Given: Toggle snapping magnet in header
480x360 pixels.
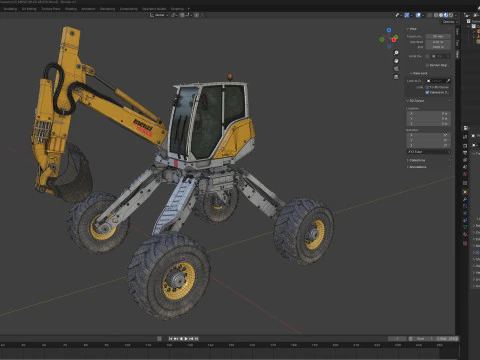Looking at the screenshot, I should pos(182,15).
